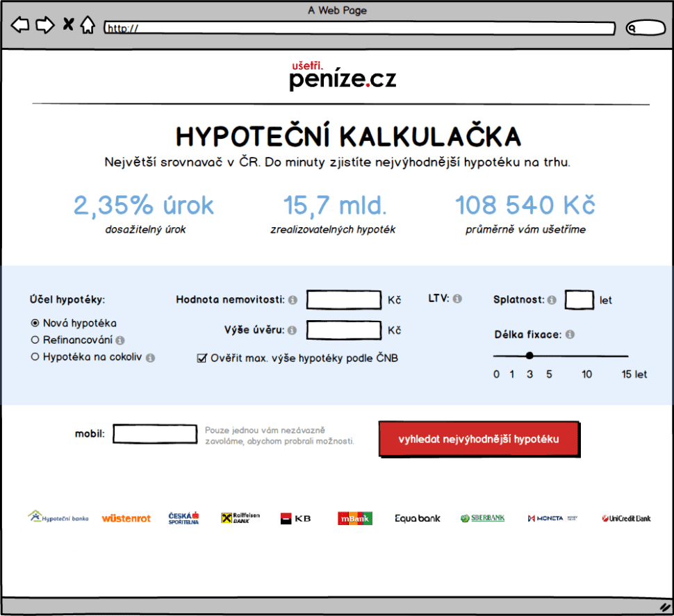Click the Účel hypotéky label
Image resolution: width=674 pixels, height=616 pixels.
coord(67,299)
